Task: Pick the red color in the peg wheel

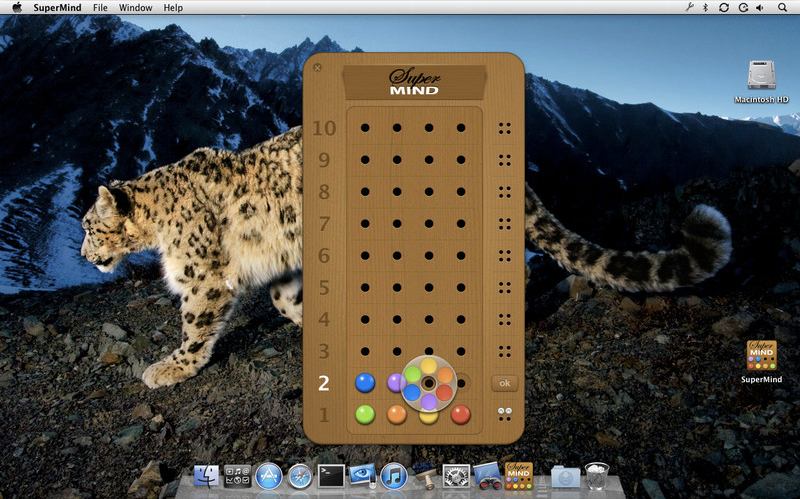Action: pos(444,392)
